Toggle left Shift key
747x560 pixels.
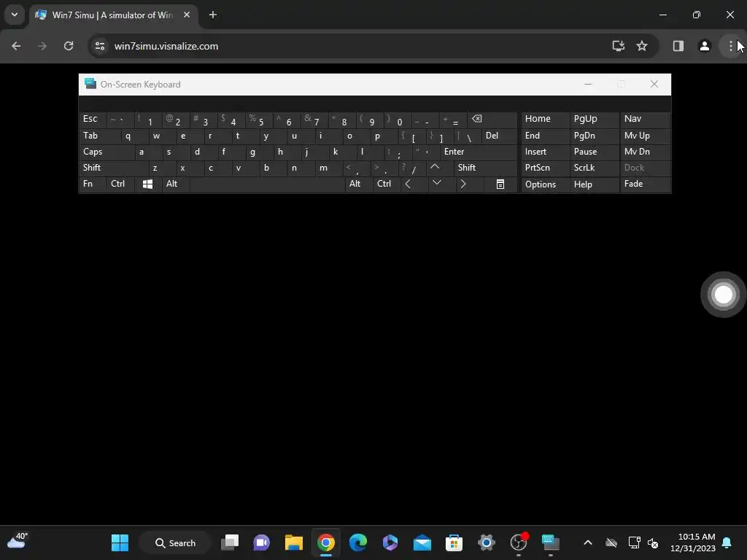(113, 168)
